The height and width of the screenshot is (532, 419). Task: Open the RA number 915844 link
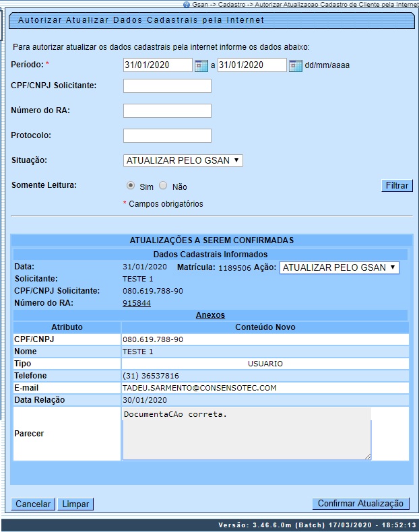tap(137, 303)
